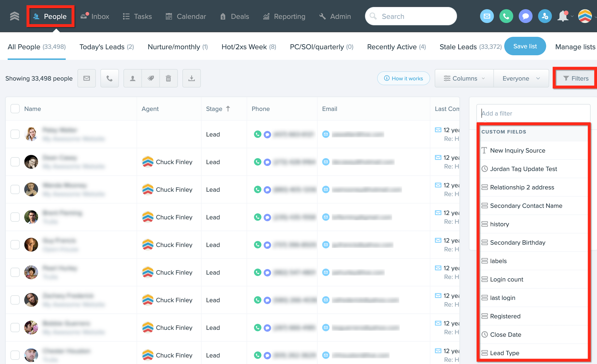This screenshot has width=597, height=364.
Task: Click the Add a filter input field
Action: click(533, 113)
